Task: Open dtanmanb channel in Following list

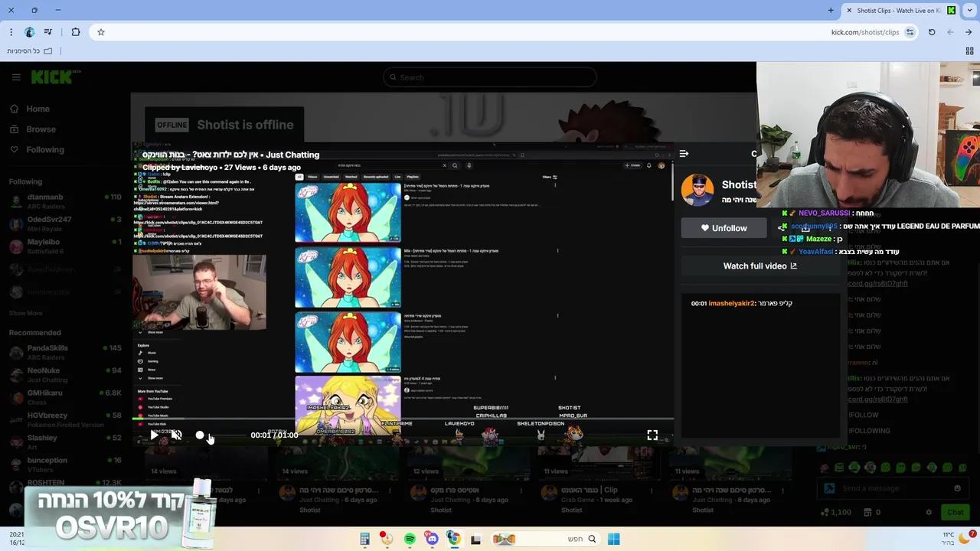Action: 65,201
